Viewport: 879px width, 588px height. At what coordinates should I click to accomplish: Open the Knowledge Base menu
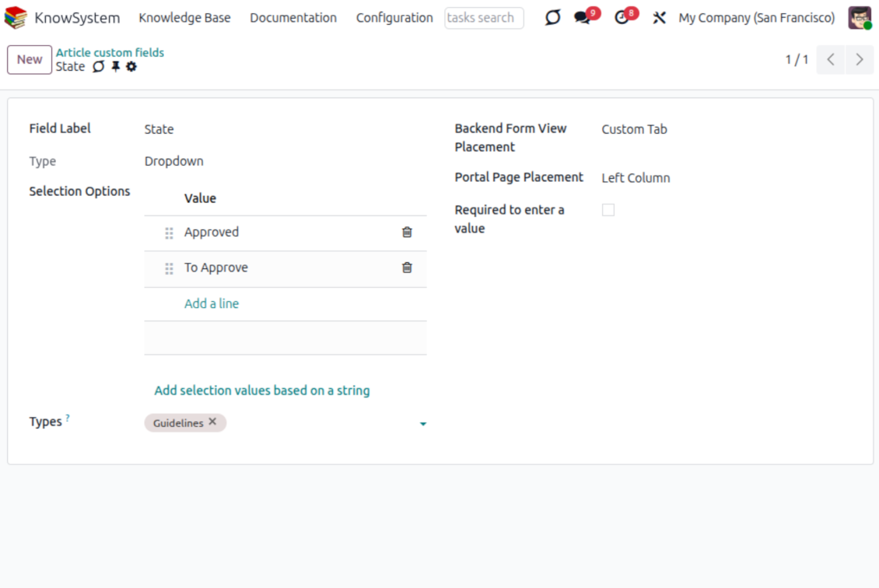tap(184, 18)
